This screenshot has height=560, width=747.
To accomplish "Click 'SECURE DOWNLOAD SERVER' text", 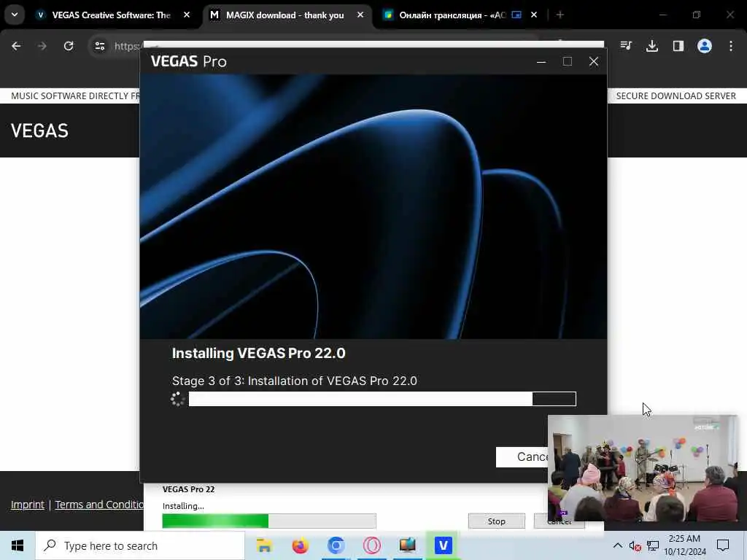I will tap(676, 96).
